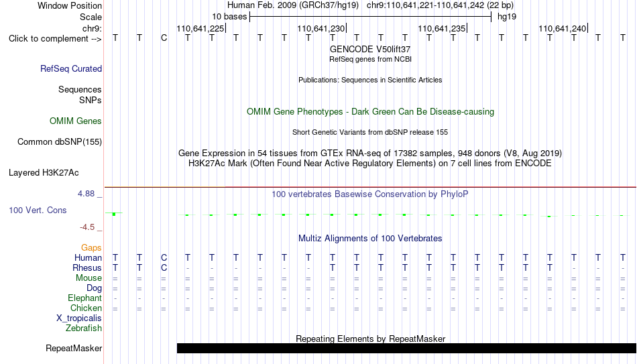637x364 pixels.
Task: Click the GENCODE V50lift37 track title
Action: click(x=370, y=49)
